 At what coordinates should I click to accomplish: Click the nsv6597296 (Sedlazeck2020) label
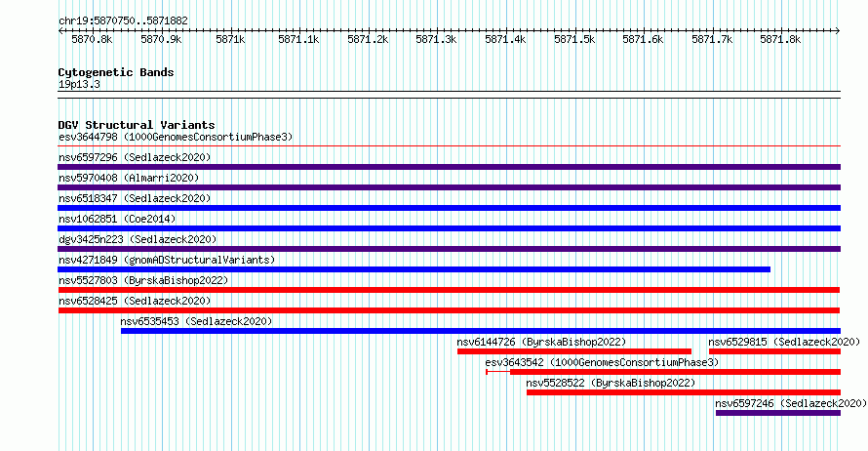coord(135,157)
